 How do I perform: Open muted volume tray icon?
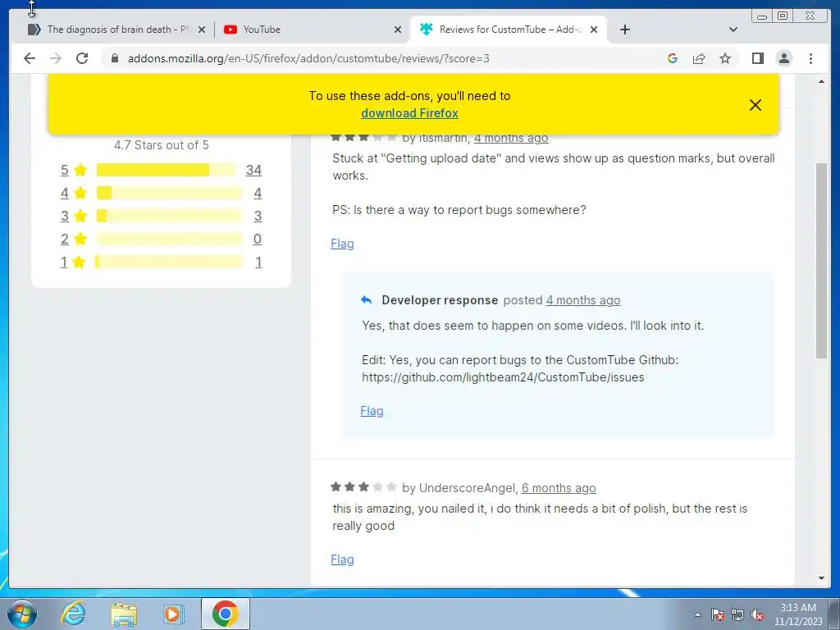(x=757, y=614)
